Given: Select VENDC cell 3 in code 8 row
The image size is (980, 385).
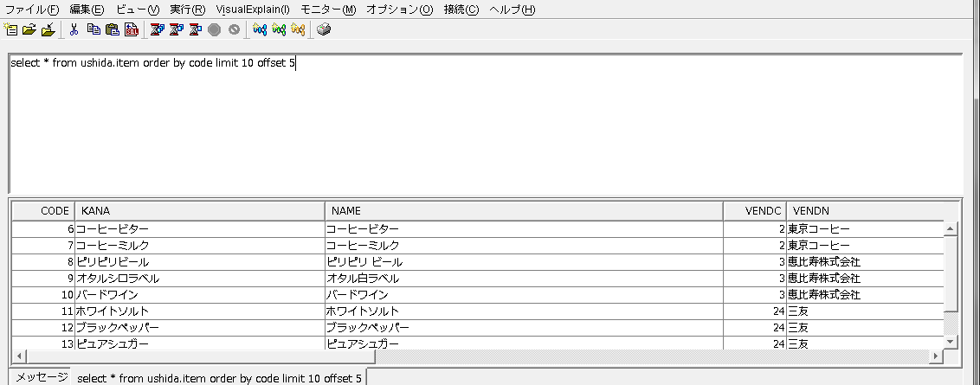Looking at the screenshot, I should (x=754, y=262).
